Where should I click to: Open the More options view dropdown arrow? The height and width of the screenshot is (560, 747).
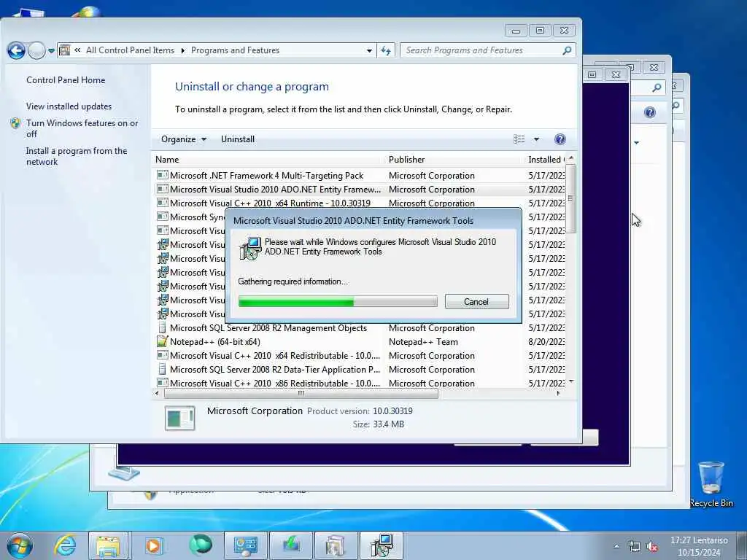click(x=536, y=139)
